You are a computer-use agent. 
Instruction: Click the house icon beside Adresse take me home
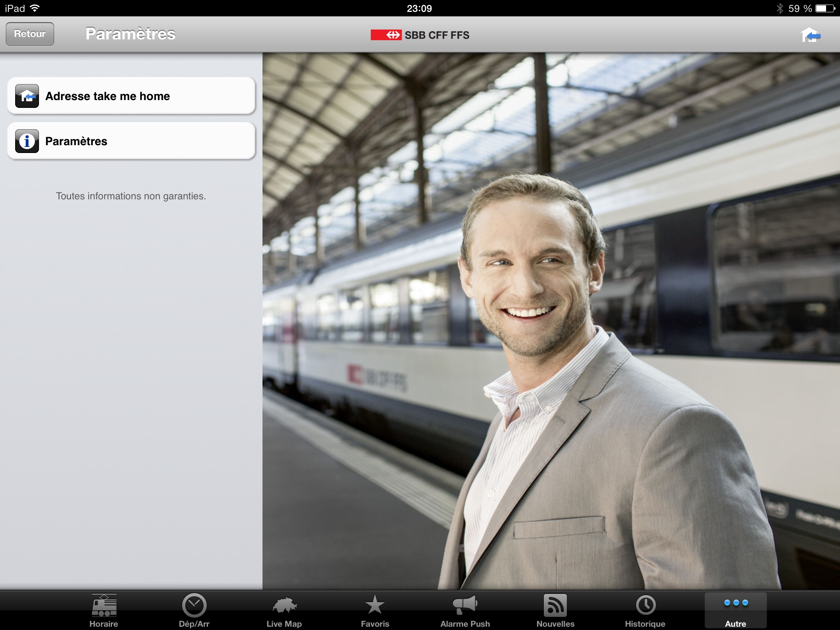point(27,96)
